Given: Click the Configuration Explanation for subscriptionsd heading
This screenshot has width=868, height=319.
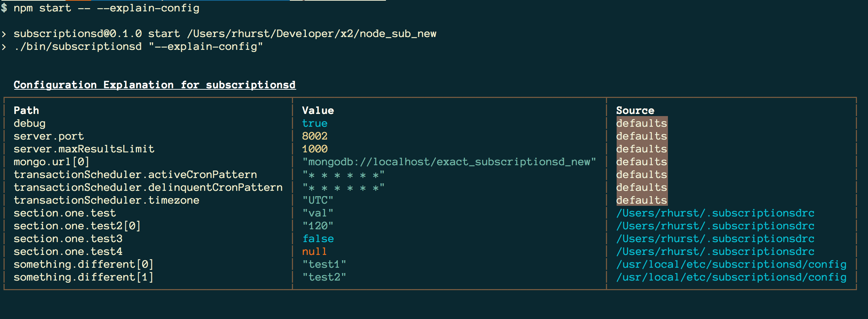Looking at the screenshot, I should [x=155, y=85].
